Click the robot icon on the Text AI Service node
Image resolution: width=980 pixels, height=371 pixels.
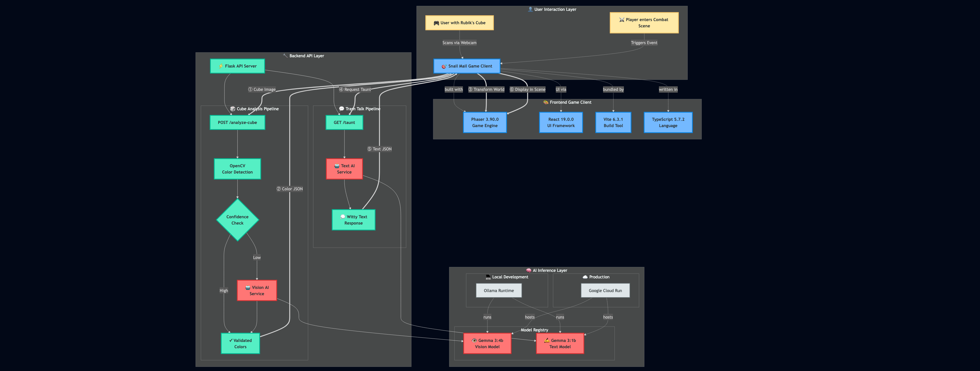337,166
